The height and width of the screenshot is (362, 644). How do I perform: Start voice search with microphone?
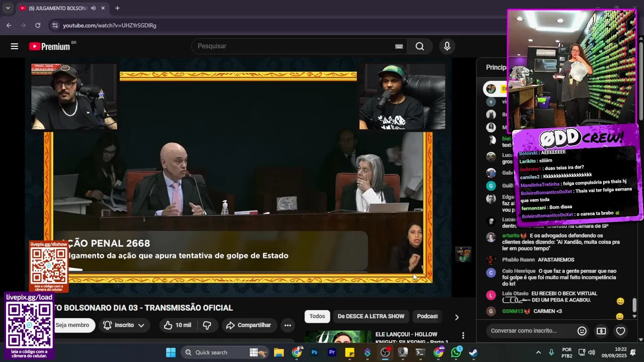pyautogui.click(x=447, y=46)
